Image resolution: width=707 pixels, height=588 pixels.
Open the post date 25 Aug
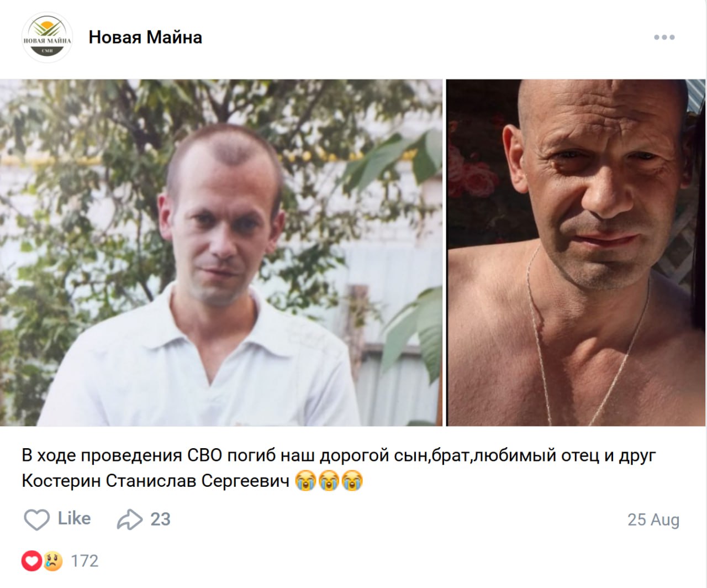pyautogui.click(x=653, y=520)
